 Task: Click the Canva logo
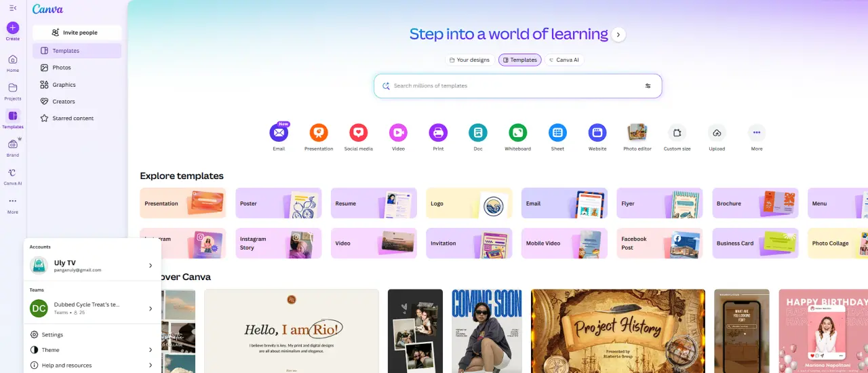click(47, 9)
